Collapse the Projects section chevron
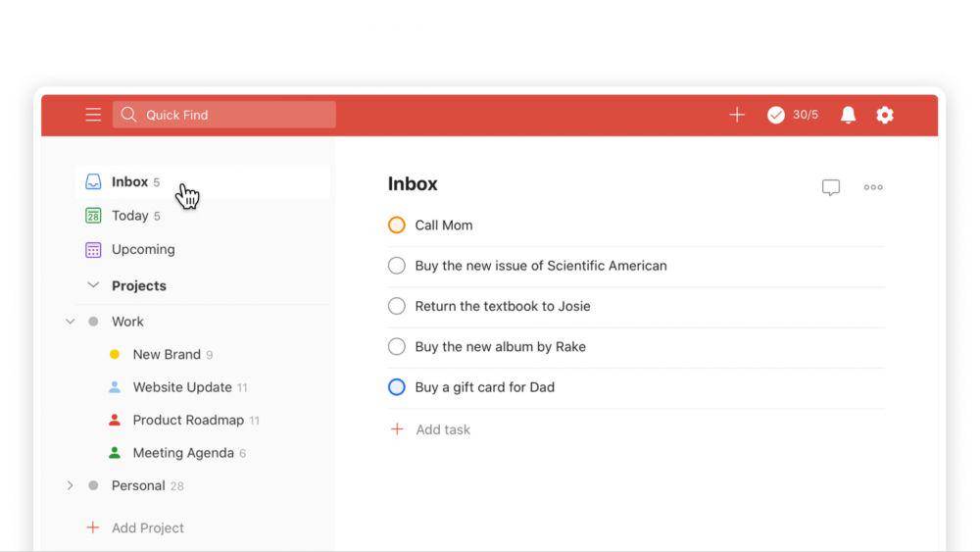This screenshot has height=552, width=980. pos(93,285)
